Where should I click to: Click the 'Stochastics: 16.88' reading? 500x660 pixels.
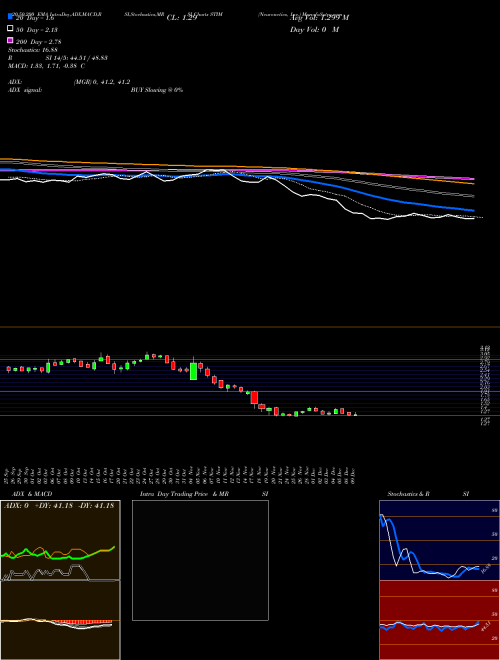tap(33, 50)
